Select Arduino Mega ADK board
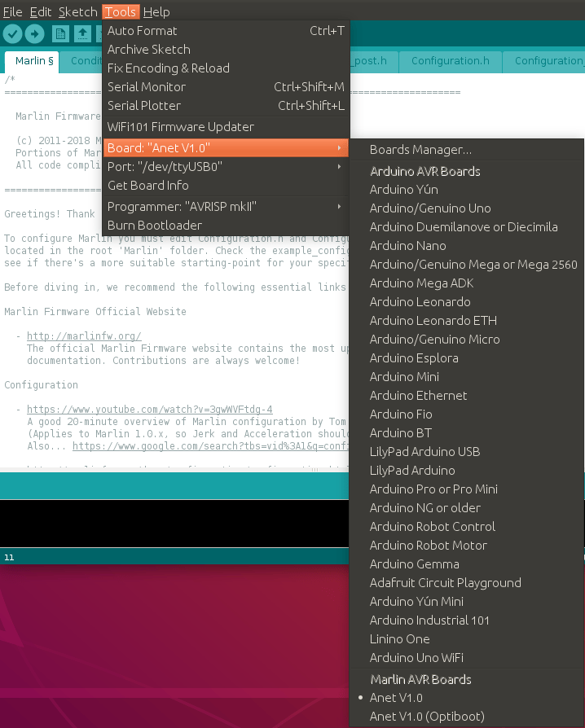 coord(467,283)
